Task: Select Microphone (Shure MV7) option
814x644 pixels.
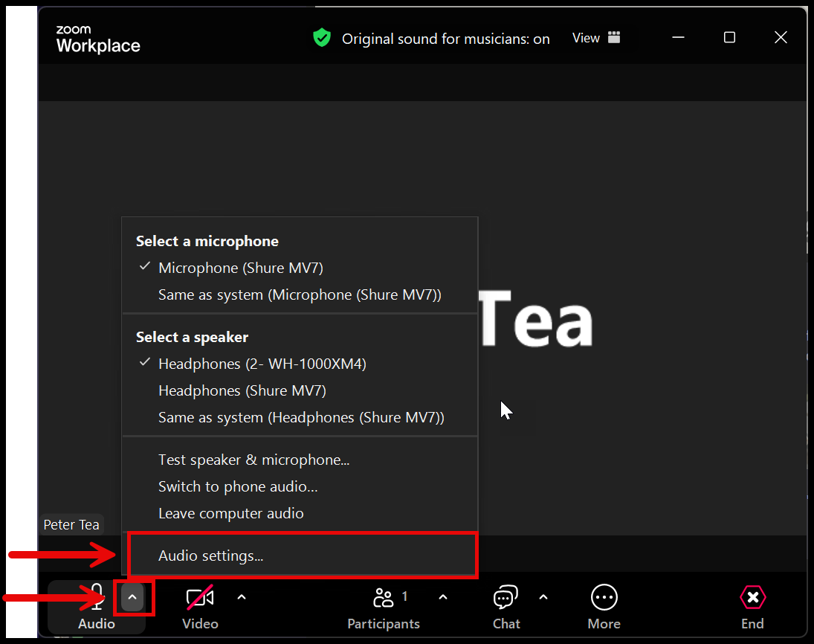Action: click(240, 268)
